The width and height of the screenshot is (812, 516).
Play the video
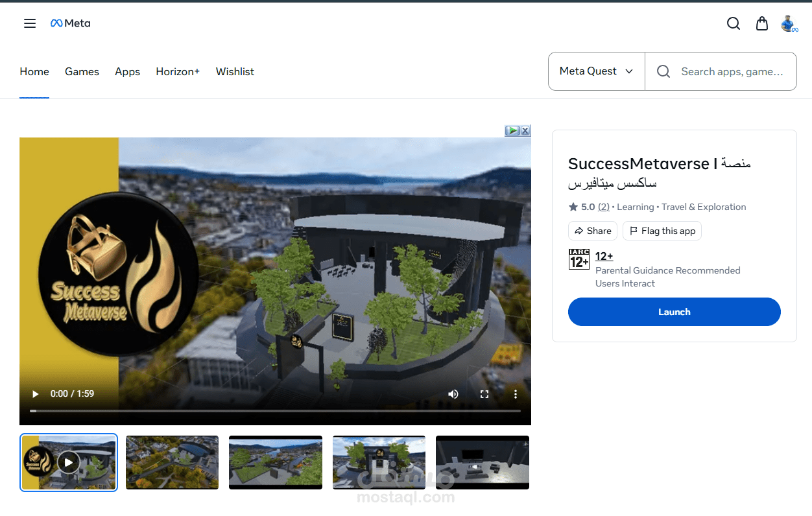(36, 393)
